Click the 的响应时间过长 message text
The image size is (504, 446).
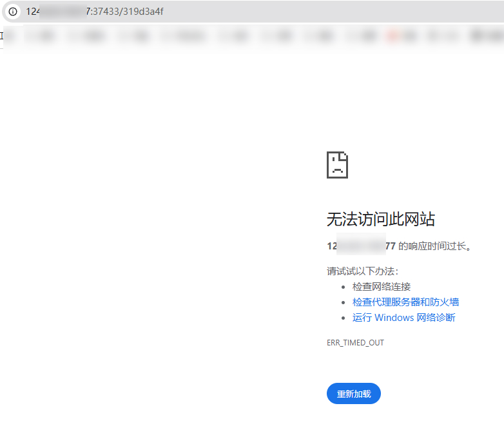tap(434, 246)
